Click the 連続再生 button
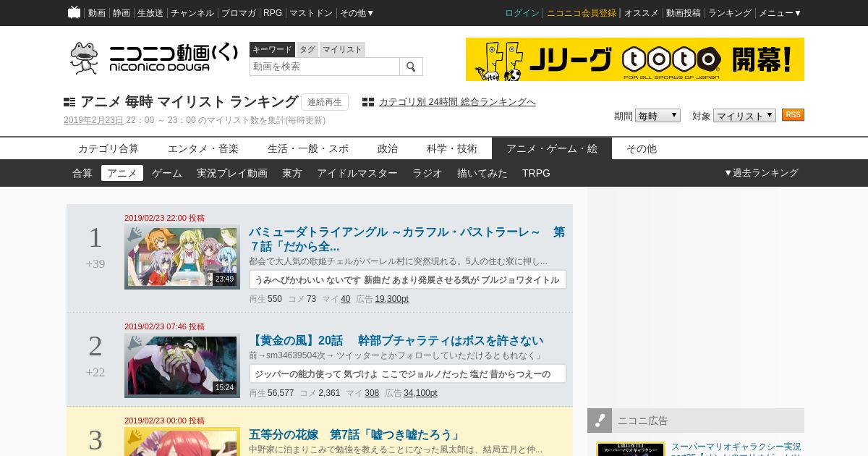 (x=325, y=102)
